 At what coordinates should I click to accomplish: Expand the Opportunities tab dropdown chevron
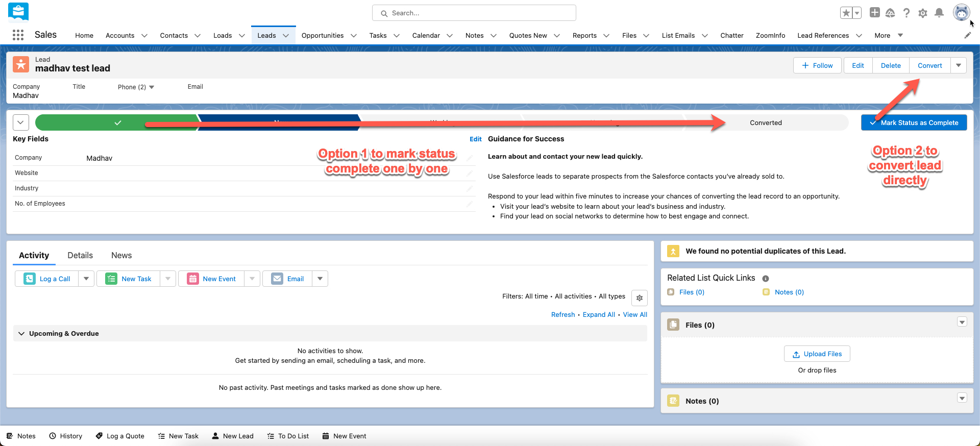coord(353,36)
